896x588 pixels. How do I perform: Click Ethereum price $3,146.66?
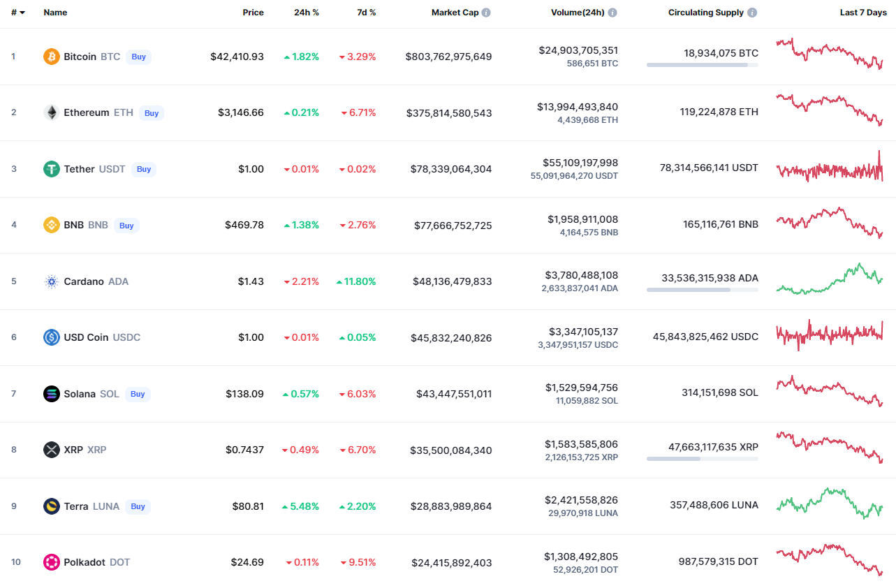click(240, 112)
